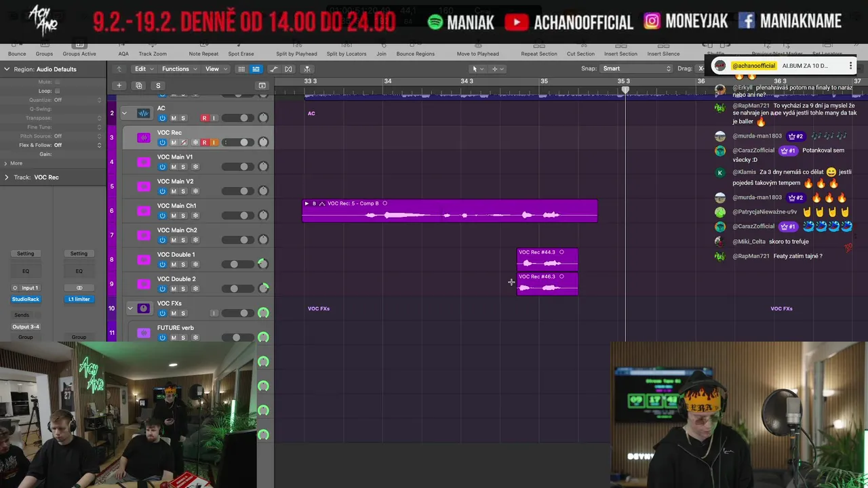Adjust the VOC Main Ch2 volume slider
Screen dimensions: 868x488
237,240
